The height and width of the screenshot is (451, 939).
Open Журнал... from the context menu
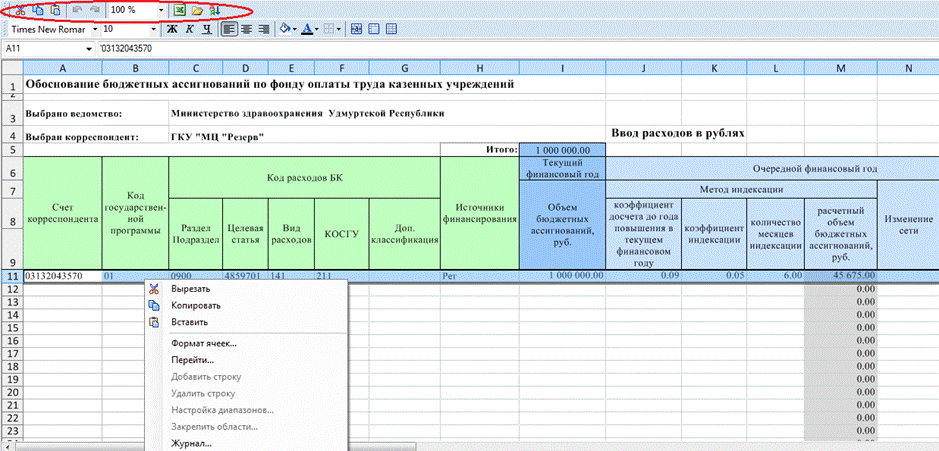(192, 443)
